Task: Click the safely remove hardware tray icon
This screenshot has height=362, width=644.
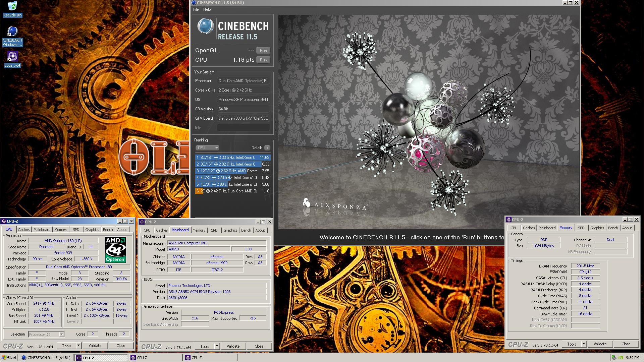Action: pyautogui.click(x=614, y=358)
